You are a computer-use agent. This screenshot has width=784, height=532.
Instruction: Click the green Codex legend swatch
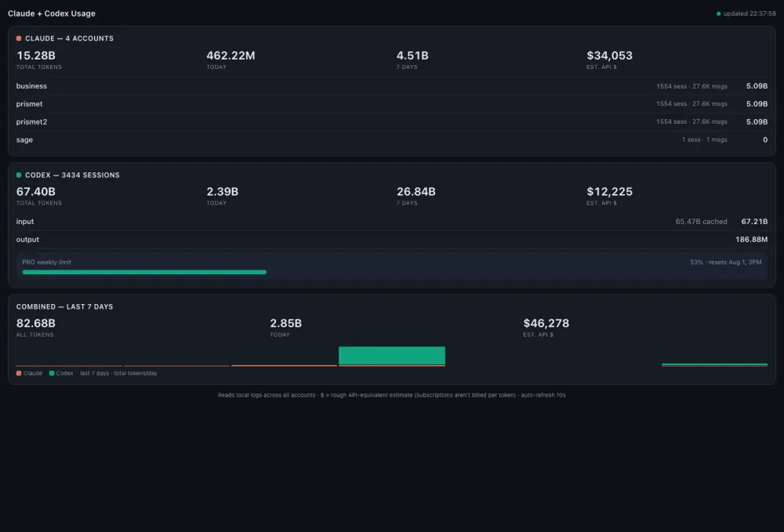pos(52,373)
